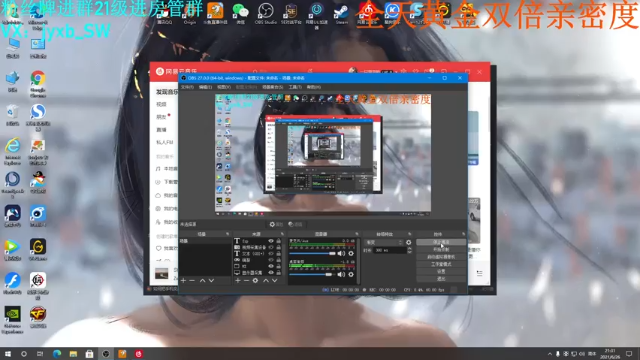Open the Internet Explorer desktop icon

(13, 151)
